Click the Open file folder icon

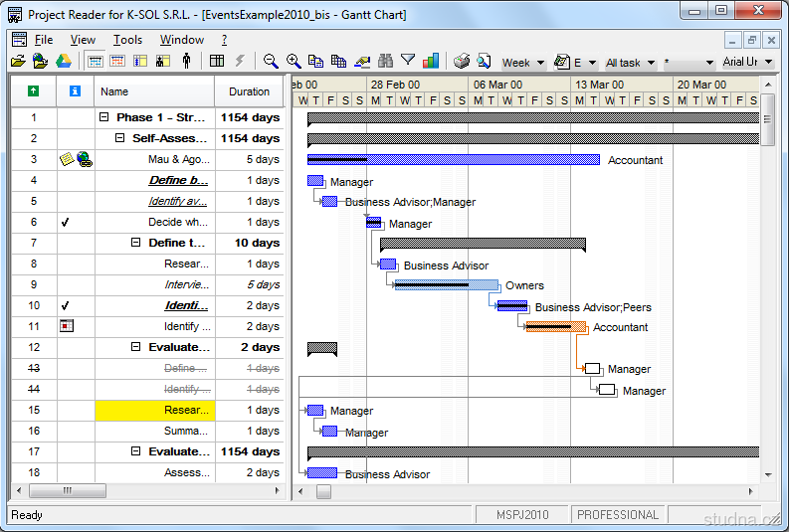18,62
